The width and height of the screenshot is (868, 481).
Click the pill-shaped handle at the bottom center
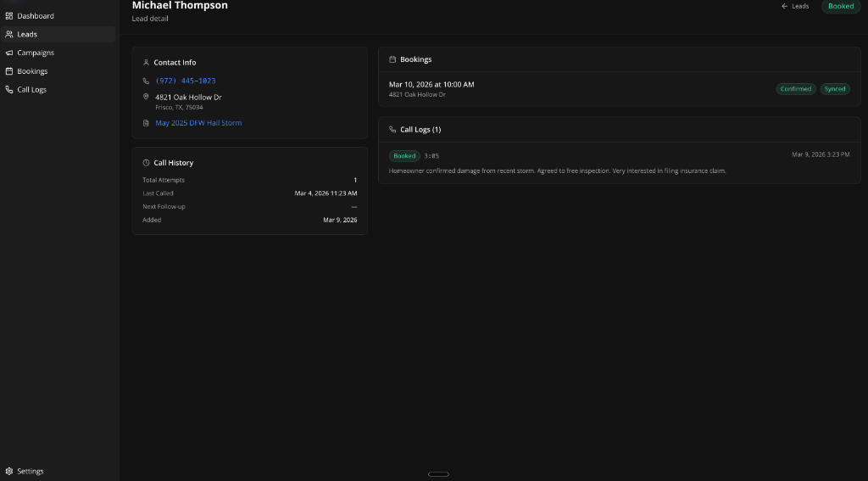tap(438, 474)
